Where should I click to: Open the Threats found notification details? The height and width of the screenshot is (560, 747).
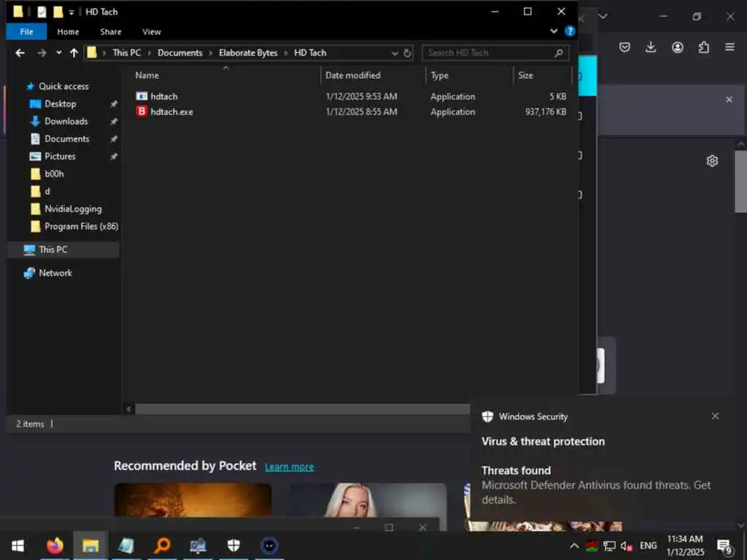(x=595, y=485)
